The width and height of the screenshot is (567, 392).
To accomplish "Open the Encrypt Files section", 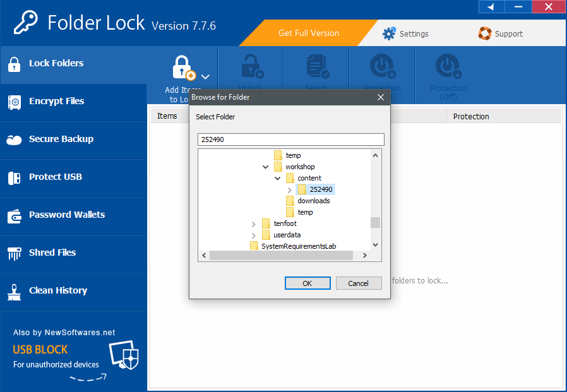I will (x=73, y=102).
